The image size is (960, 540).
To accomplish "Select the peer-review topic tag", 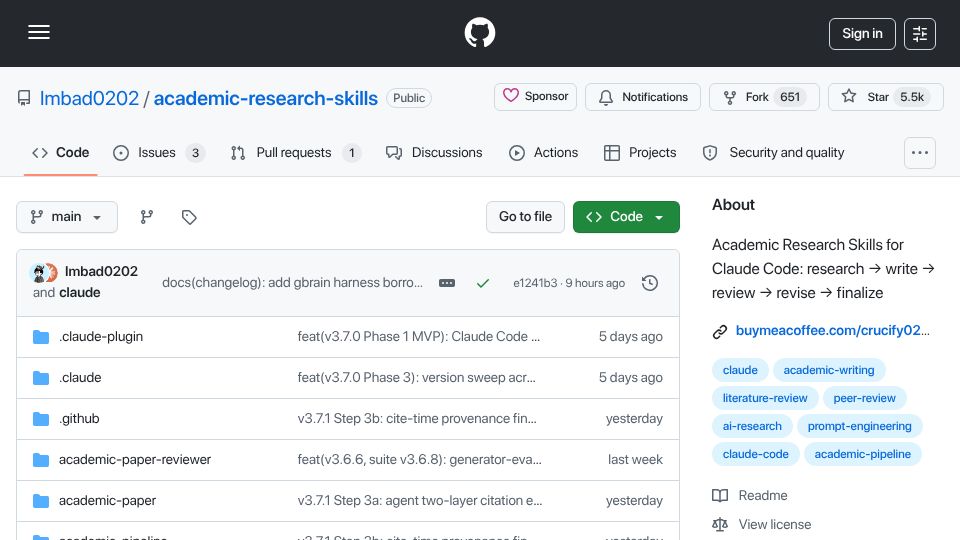I will [864, 398].
